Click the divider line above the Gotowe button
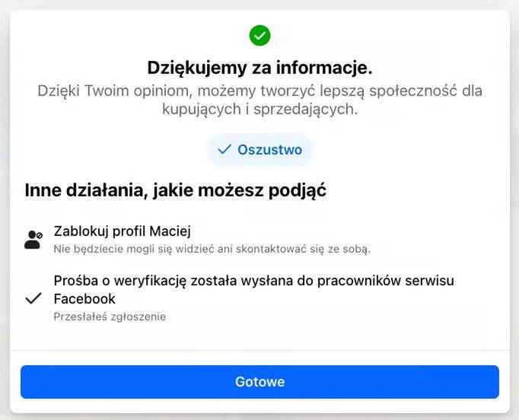The height and width of the screenshot is (420, 519). pyautogui.click(x=259, y=351)
